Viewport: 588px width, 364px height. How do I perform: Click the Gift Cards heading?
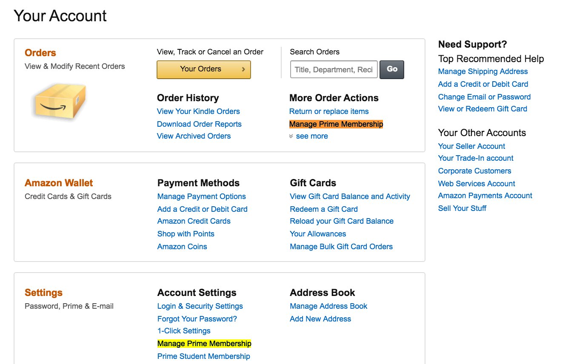[313, 183]
